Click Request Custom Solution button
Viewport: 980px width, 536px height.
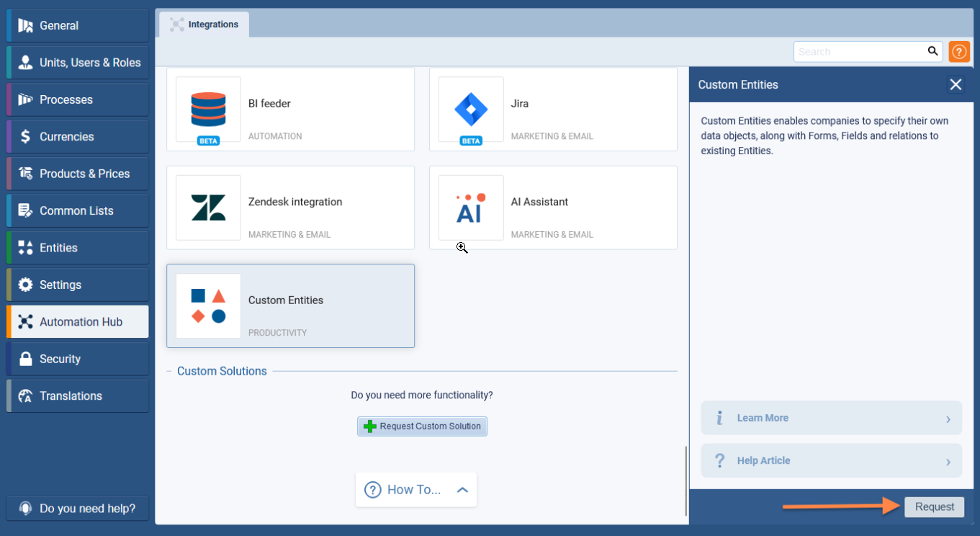pyautogui.click(x=422, y=426)
